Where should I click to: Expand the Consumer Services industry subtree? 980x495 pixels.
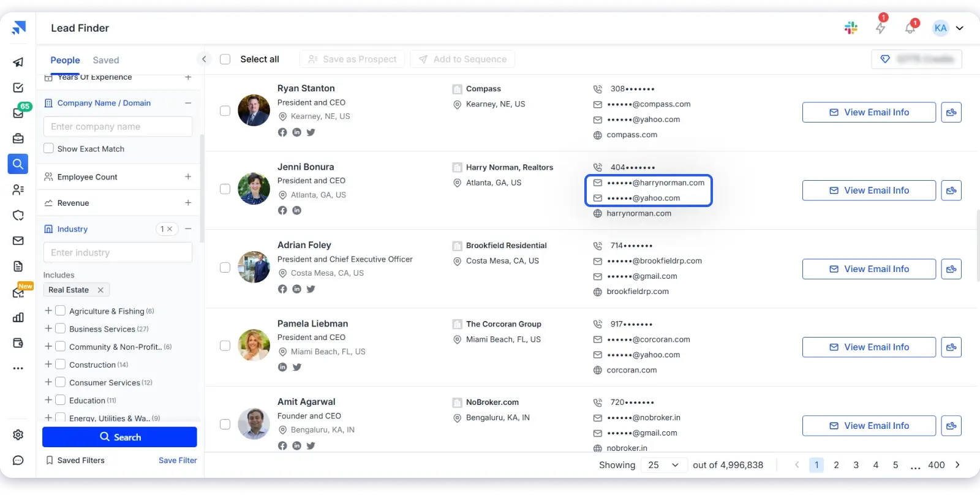pos(48,382)
